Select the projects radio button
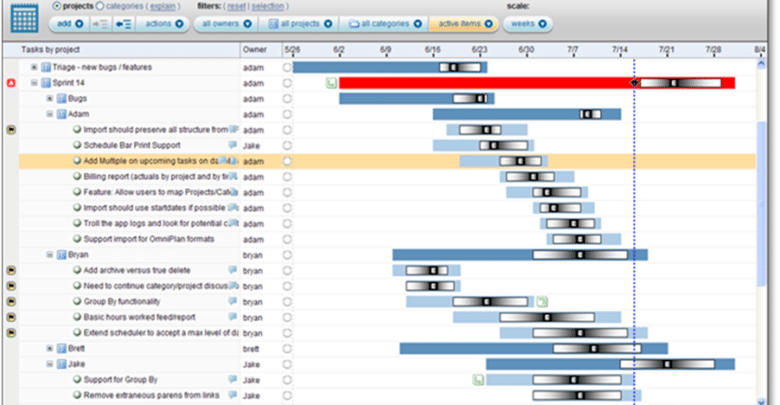780x405 pixels. [x=57, y=6]
